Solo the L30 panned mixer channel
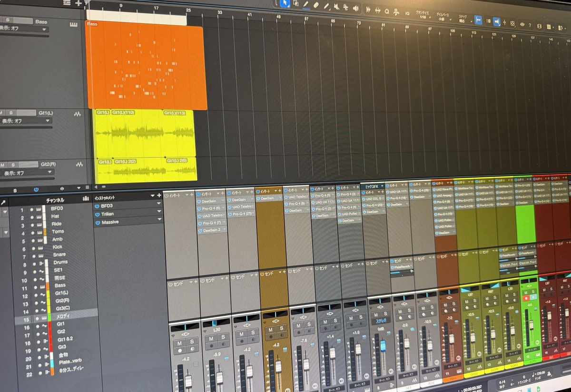 point(222,338)
